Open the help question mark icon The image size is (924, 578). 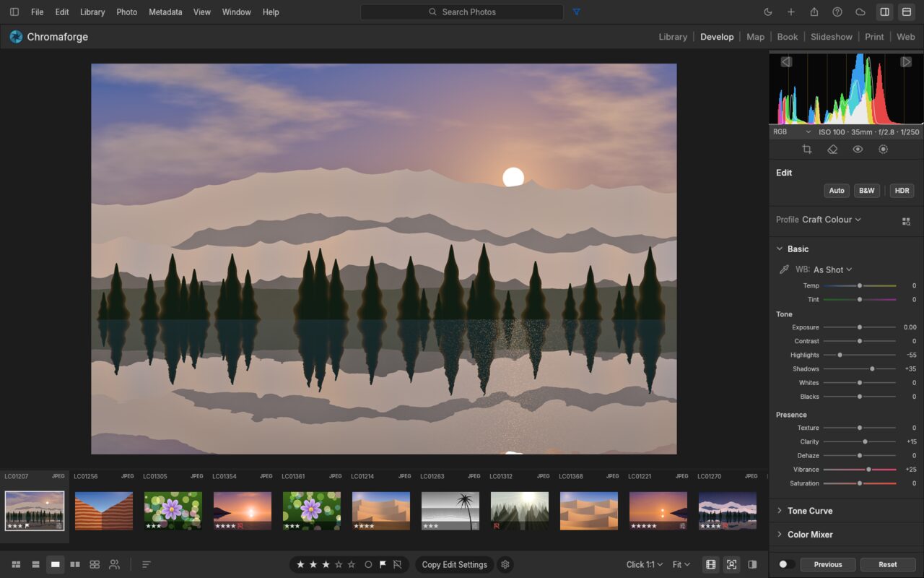point(837,12)
